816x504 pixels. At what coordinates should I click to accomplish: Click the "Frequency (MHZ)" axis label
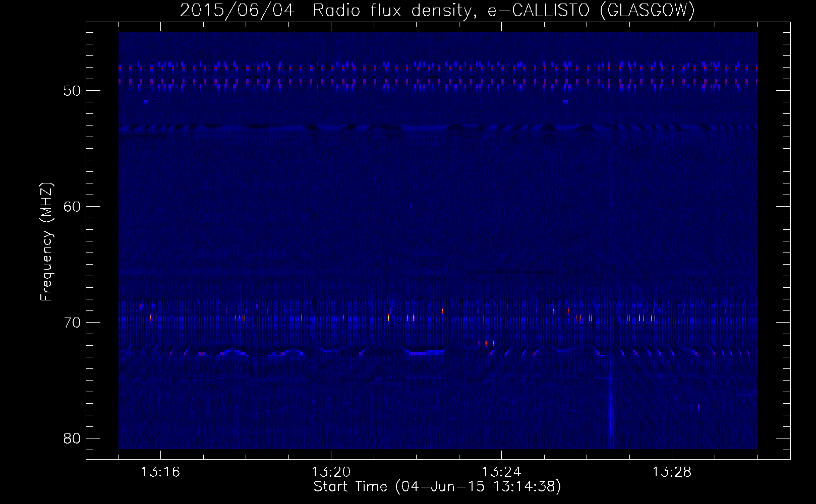coord(46,242)
